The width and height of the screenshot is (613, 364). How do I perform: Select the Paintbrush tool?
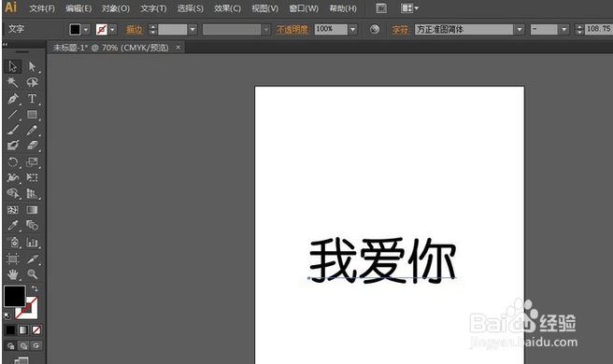12,130
